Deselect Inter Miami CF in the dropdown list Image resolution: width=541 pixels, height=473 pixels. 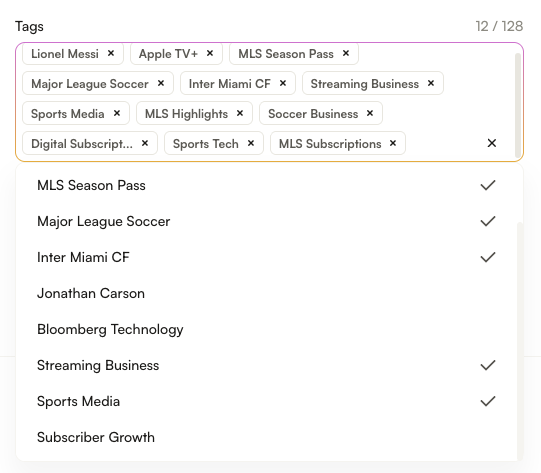click(266, 257)
